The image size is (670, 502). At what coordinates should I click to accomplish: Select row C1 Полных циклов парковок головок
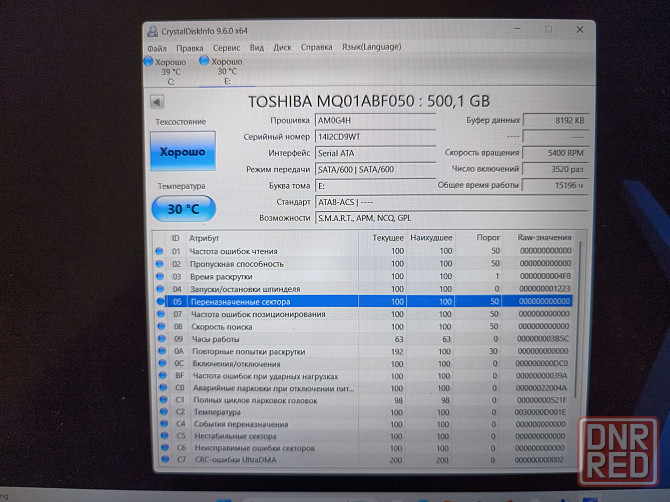coord(364,400)
